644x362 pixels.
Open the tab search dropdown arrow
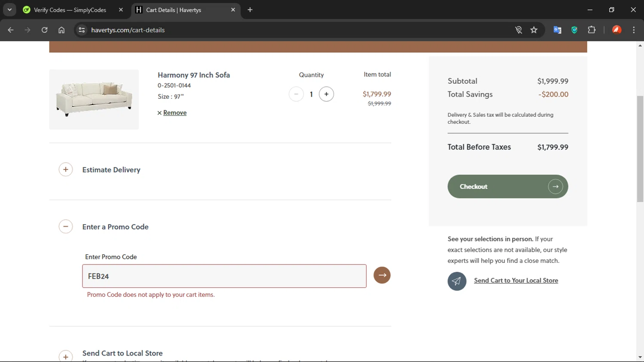coord(9,9)
